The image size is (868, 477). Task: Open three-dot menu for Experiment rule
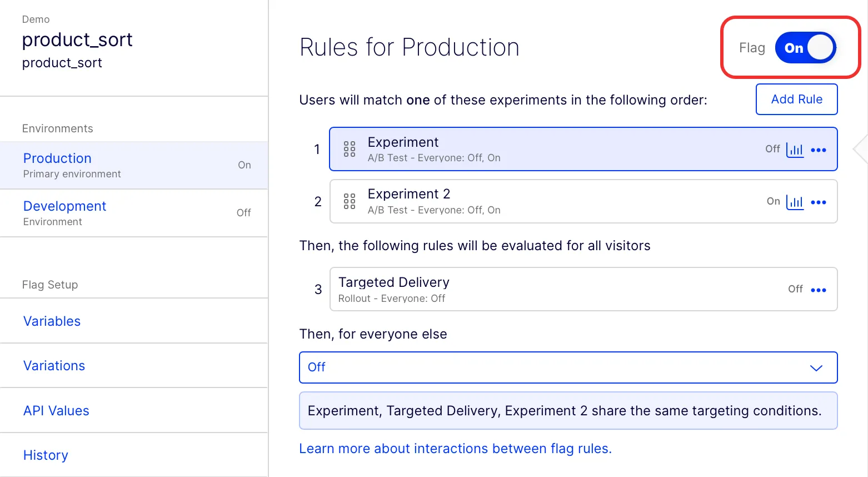point(819,150)
